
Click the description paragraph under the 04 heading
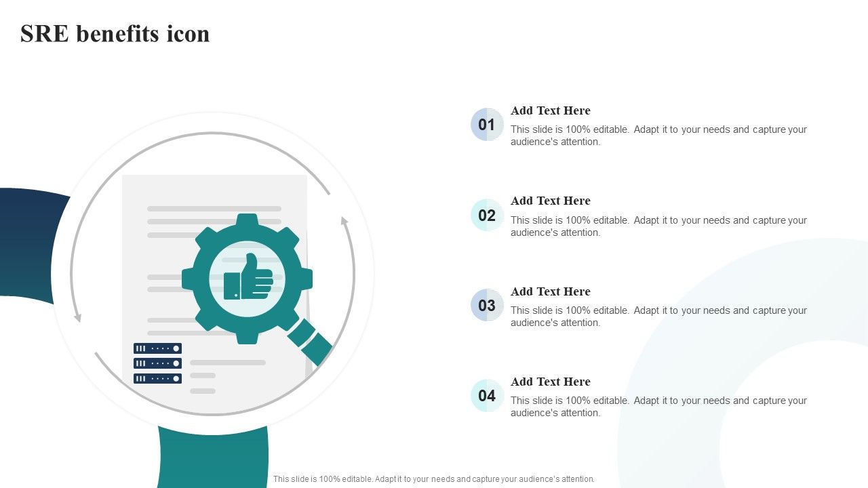658,407
